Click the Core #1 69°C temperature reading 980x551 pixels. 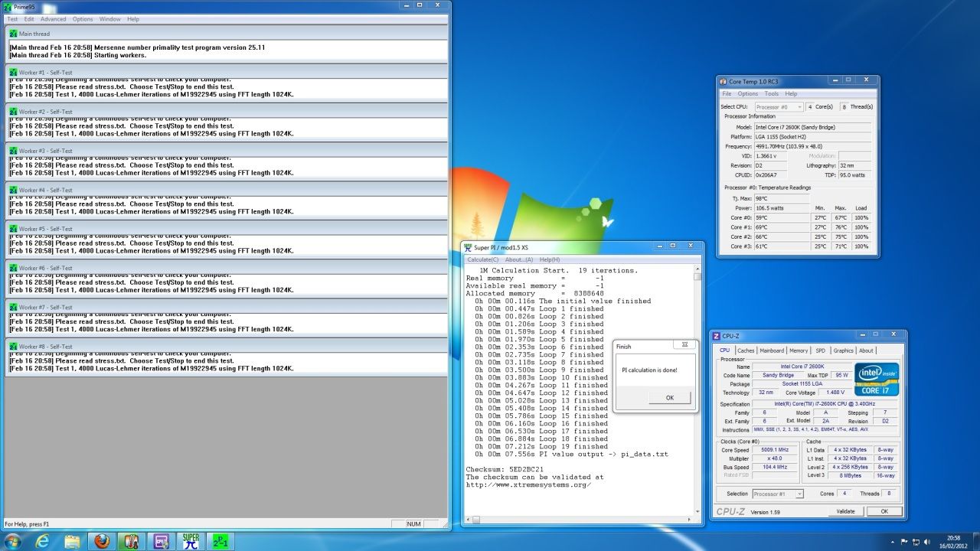pyautogui.click(x=770, y=227)
